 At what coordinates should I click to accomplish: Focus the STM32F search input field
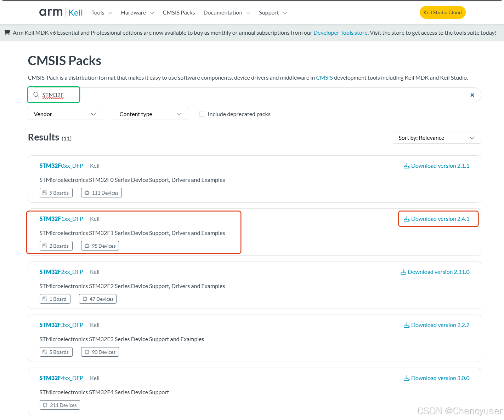point(254,95)
